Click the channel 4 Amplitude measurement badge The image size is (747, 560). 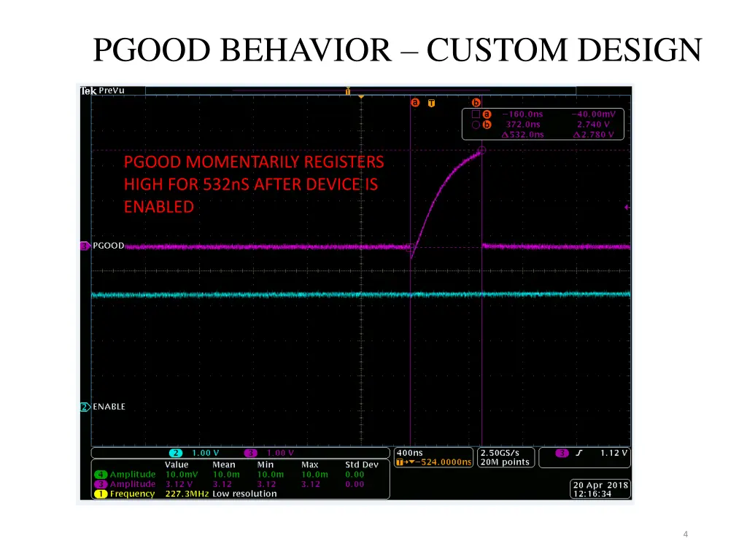coord(100,475)
